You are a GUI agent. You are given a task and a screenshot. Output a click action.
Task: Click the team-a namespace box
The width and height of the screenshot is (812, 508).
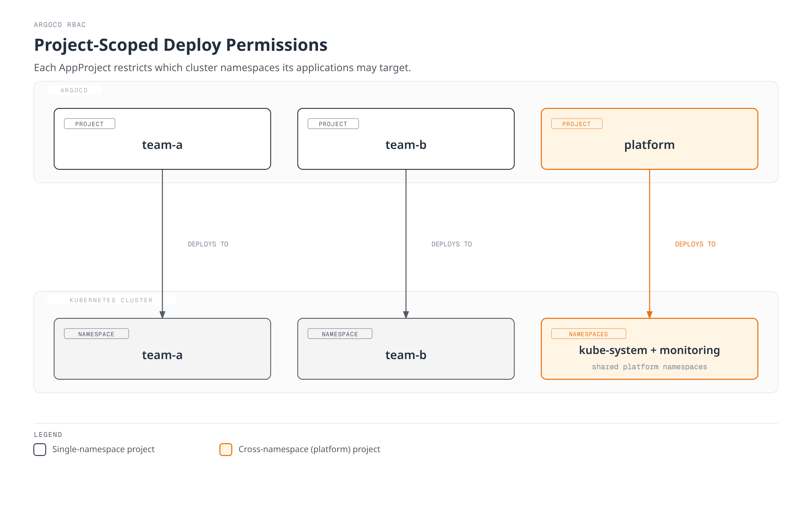162,349
